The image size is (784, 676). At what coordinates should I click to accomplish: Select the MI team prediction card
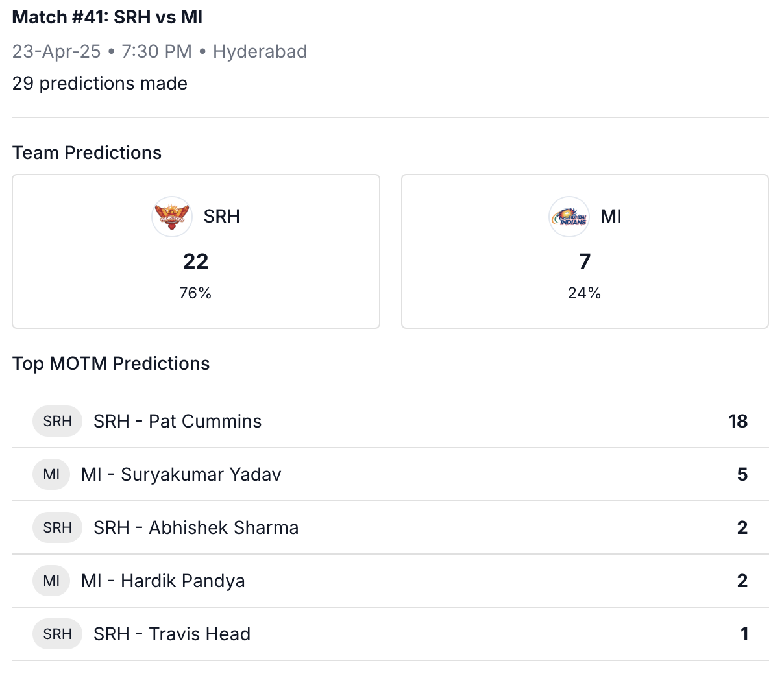point(585,251)
